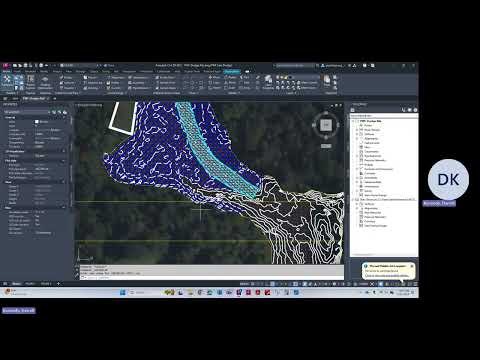This screenshot has width=480, height=360.
Task: Select the Assembly ribbon tool
Action: pos(137,83)
